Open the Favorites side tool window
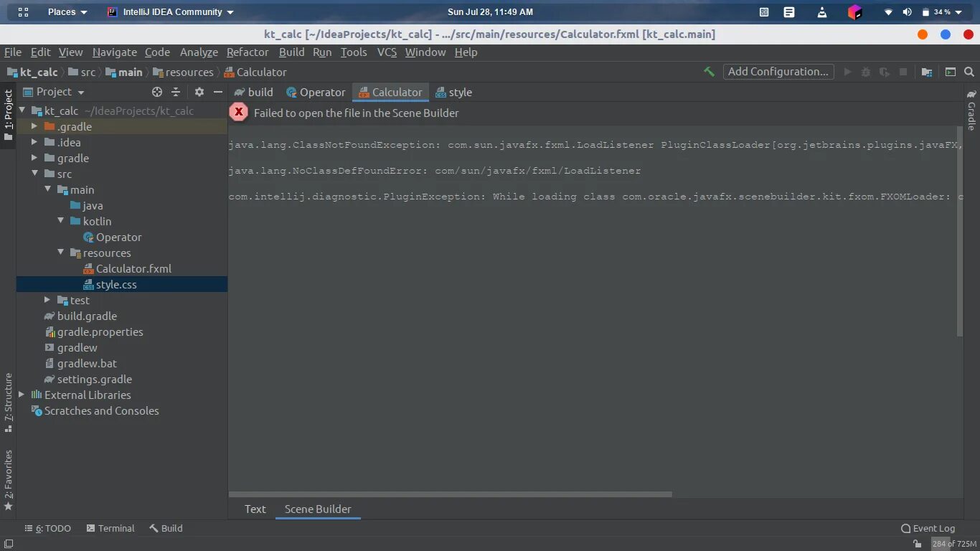980x551 pixels. [8, 479]
